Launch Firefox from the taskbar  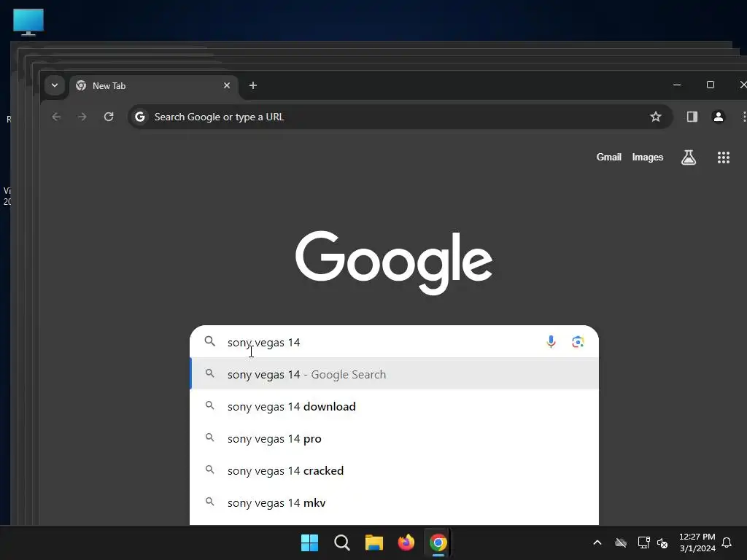pyautogui.click(x=406, y=542)
